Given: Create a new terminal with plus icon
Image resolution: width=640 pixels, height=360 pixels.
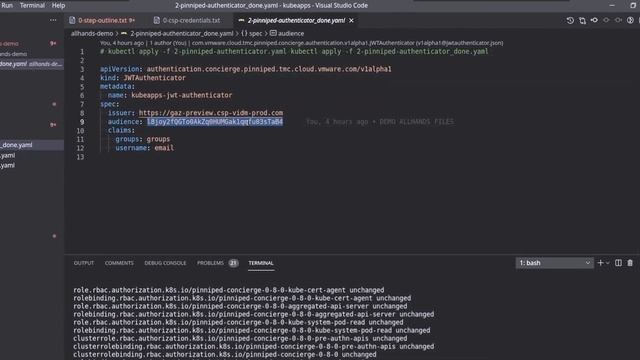Looking at the screenshot, I should point(600,263).
